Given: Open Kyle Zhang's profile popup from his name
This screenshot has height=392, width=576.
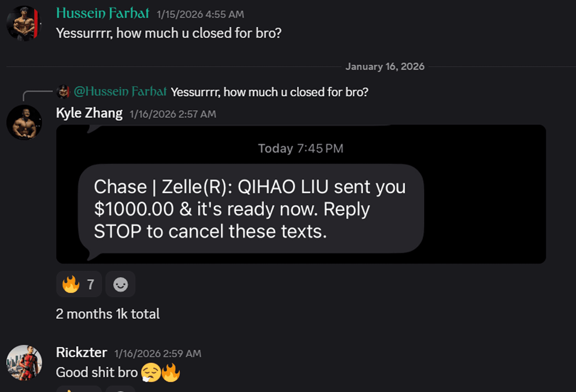Looking at the screenshot, I should coord(89,113).
